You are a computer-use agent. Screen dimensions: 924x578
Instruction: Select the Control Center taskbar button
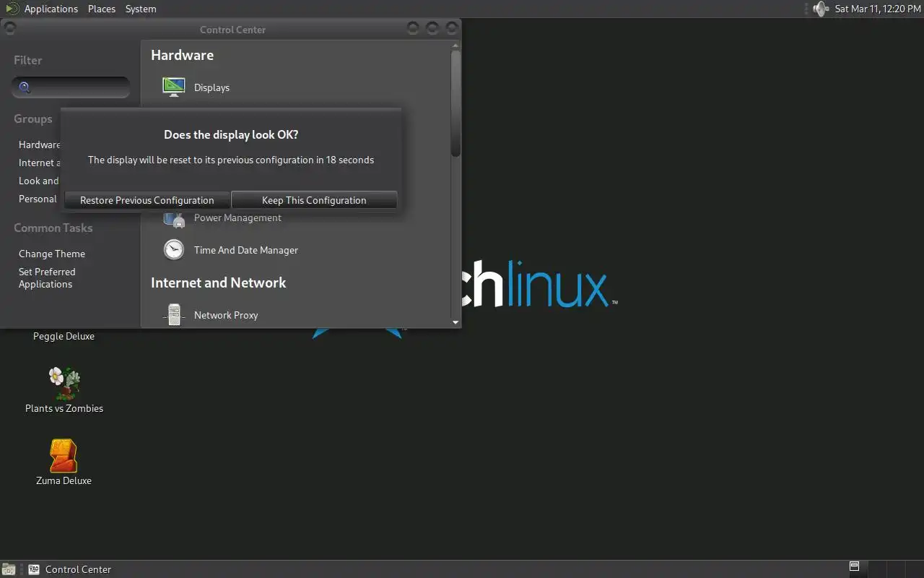[x=71, y=569]
